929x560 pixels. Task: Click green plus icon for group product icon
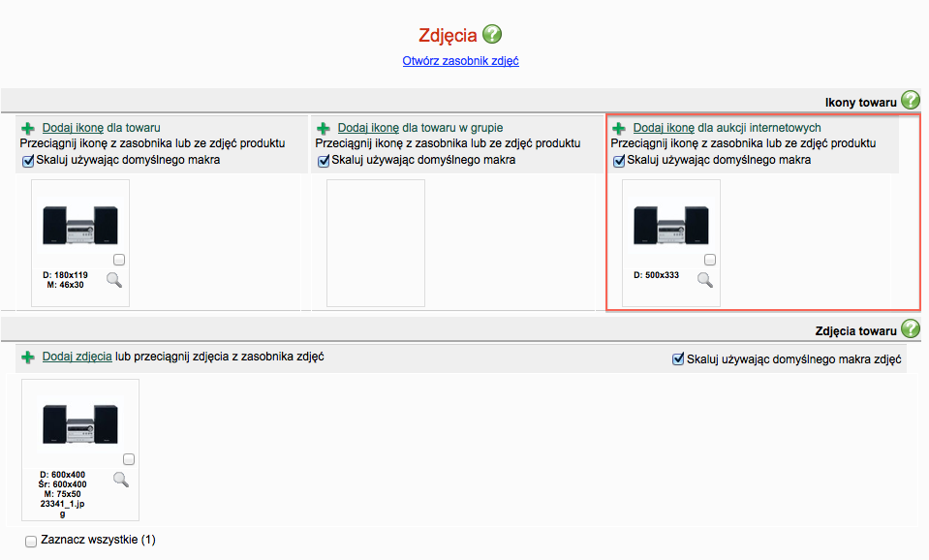pos(324,128)
